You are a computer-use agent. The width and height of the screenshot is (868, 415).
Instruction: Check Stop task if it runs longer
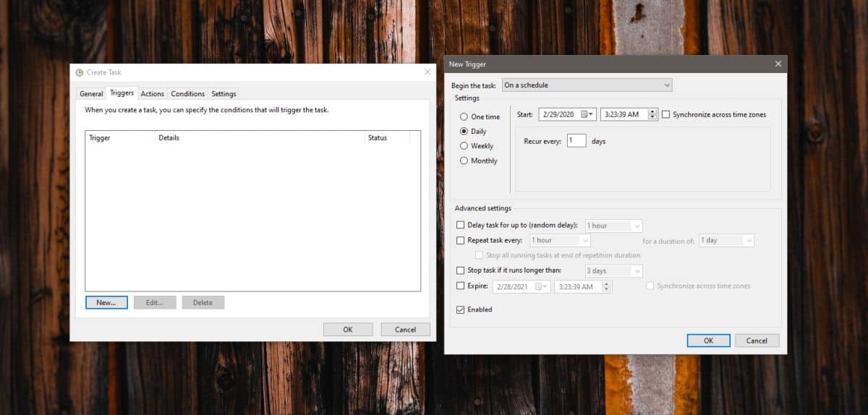coord(461,270)
